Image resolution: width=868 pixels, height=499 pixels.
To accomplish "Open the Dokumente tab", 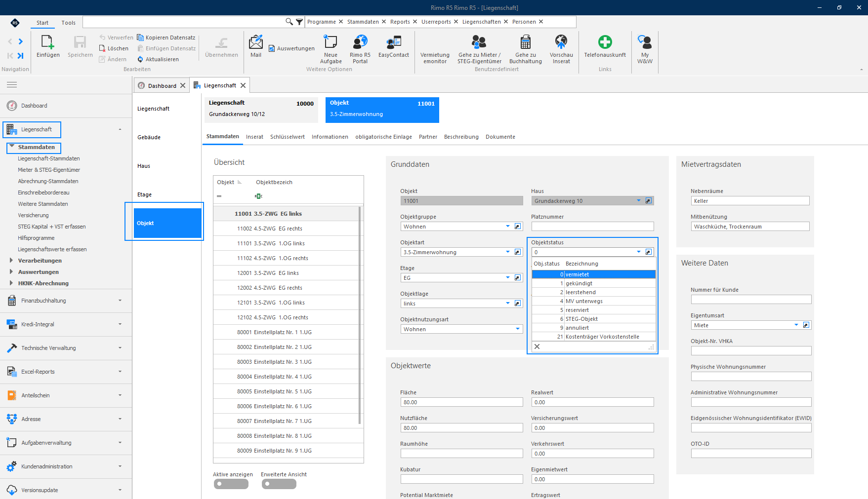I will coord(500,137).
